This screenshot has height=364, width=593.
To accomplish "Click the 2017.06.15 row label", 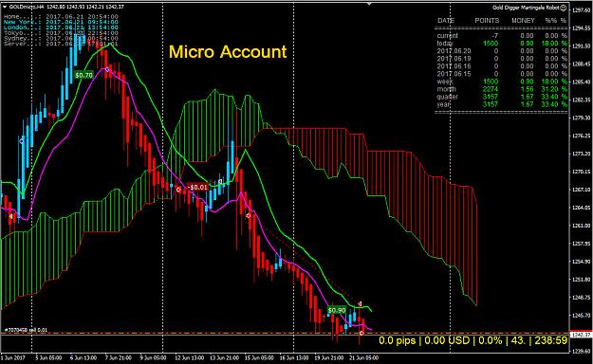I will coord(454,74).
